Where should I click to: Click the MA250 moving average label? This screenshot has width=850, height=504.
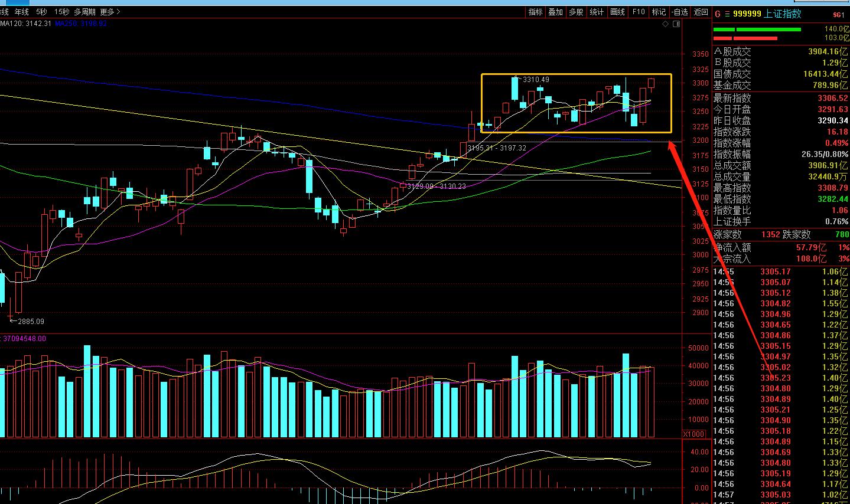[81, 24]
